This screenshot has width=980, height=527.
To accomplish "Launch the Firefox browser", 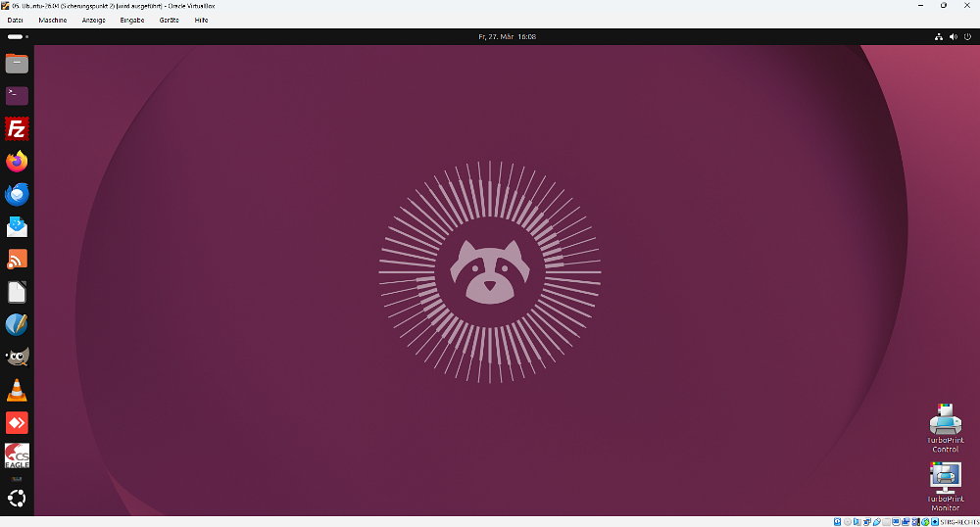I will pyautogui.click(x=17, y=162).
